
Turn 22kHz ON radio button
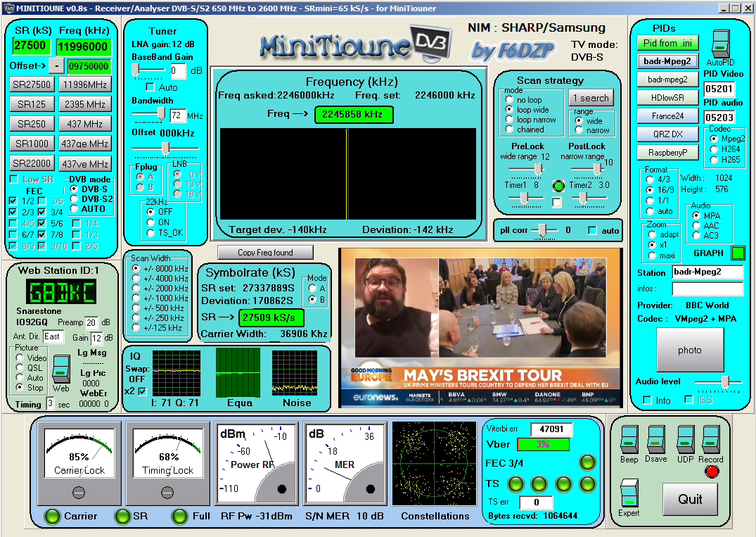[x=150, y=222]
